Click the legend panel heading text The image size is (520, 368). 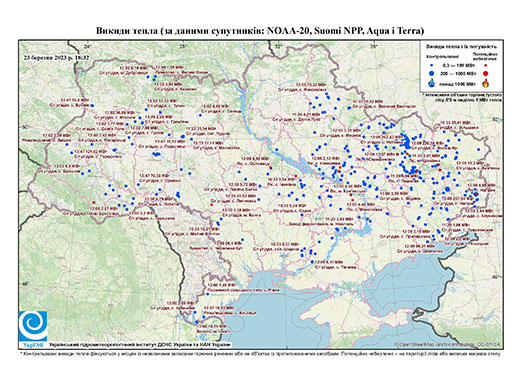click(462, 47)
